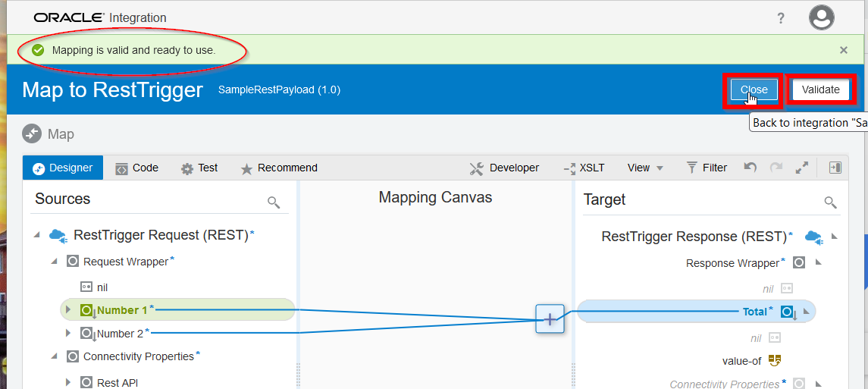This screenshot has height=389, width=868.
Task: Click the Mapping Canvas heading
Action: 435,198
